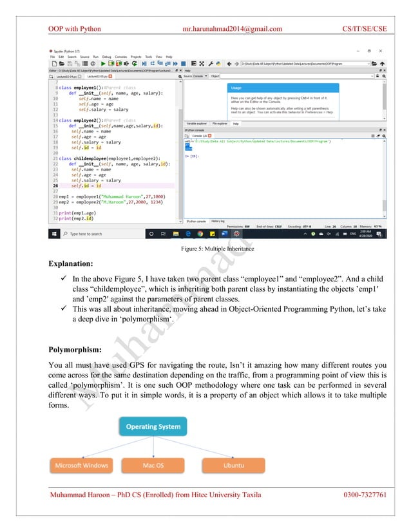Click the New file icon in Spyder toolbar
411x532 pixels.
(x=54, y=64)
